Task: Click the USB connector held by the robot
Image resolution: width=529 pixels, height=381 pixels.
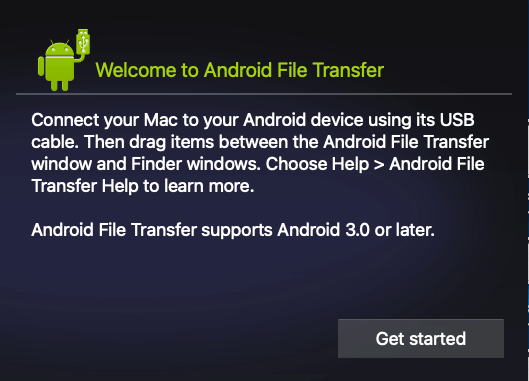Action: (83, 41)
